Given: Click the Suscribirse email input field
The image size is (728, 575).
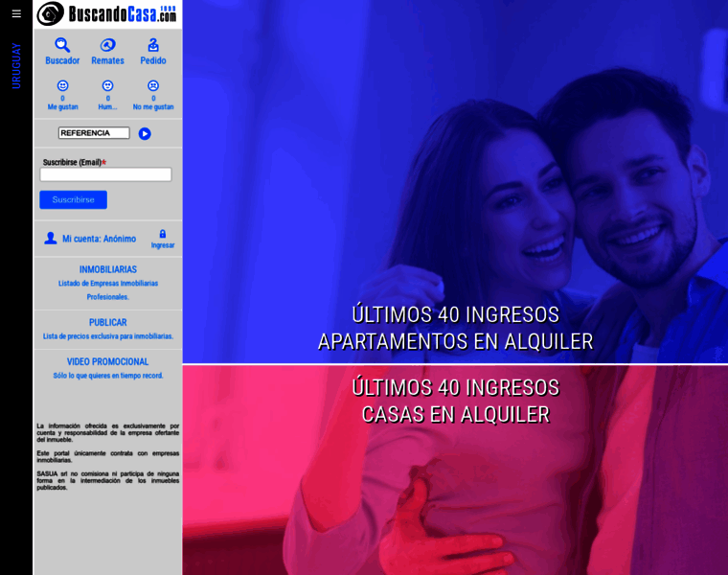Looking at the screenshot, I should click(106, 174).
